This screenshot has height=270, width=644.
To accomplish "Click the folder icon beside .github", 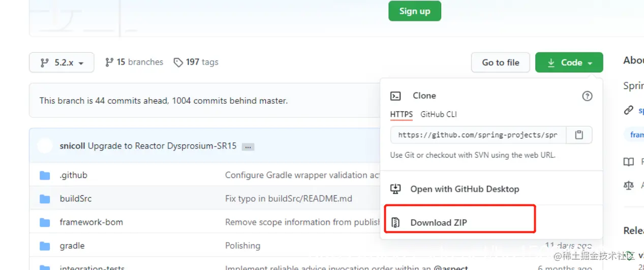I will click(45, 175).
